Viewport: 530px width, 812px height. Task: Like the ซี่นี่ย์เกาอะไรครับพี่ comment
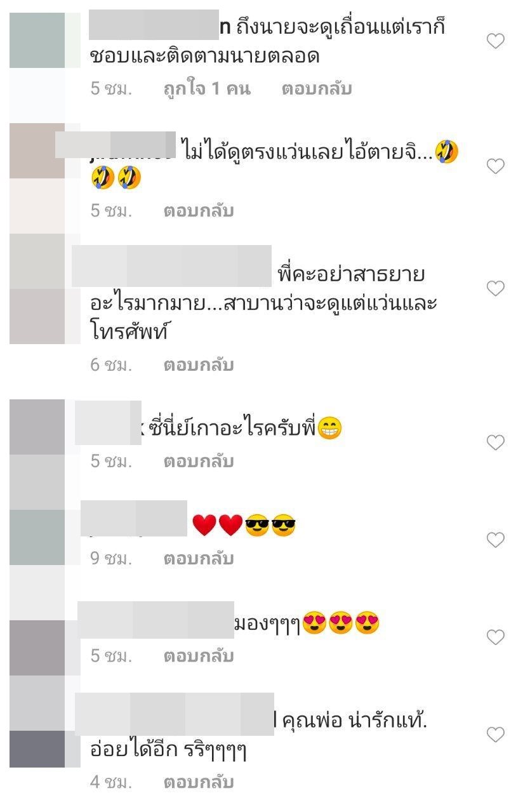[x=495, y=443]
